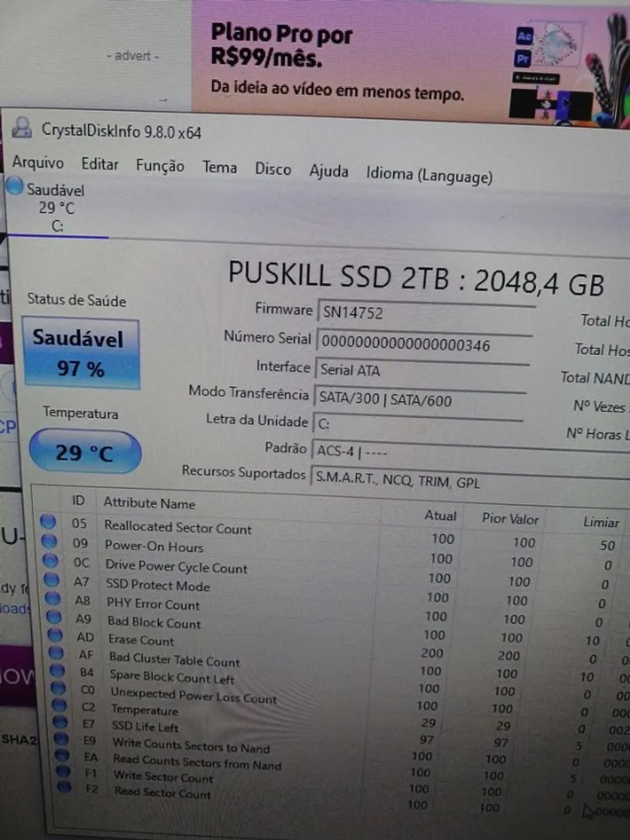Select the SSD Protect Mode row text
This screenshot has width=630, height=840.
pyautogui.click(x=158, y=585)
